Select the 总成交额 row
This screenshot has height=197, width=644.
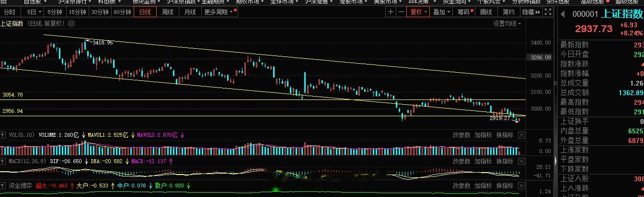pos(602,92)
